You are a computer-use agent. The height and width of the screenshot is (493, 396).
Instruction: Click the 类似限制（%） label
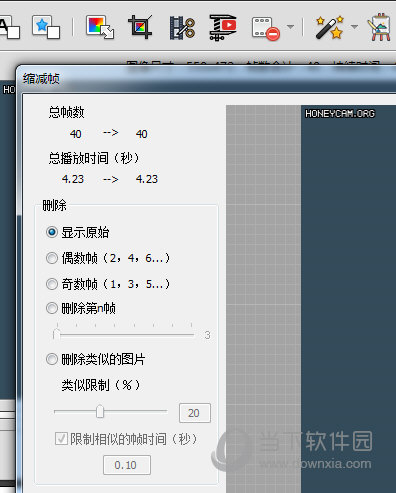101,385
